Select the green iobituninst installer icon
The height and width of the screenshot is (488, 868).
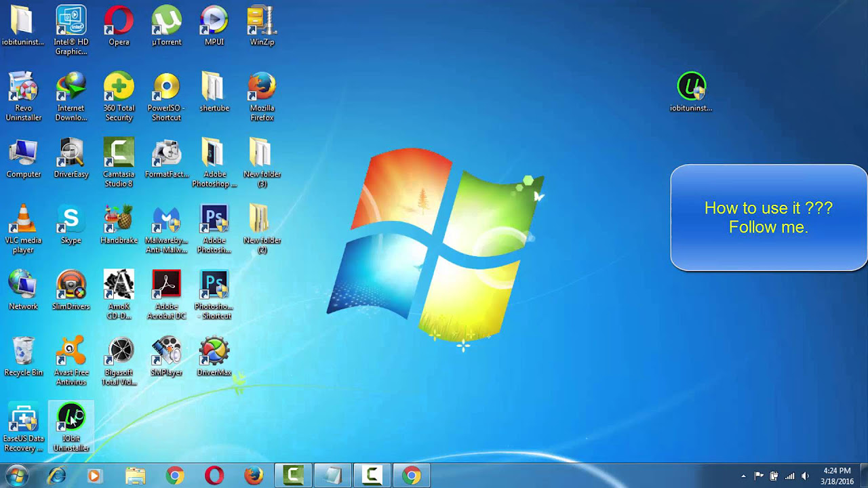(691, 91)
